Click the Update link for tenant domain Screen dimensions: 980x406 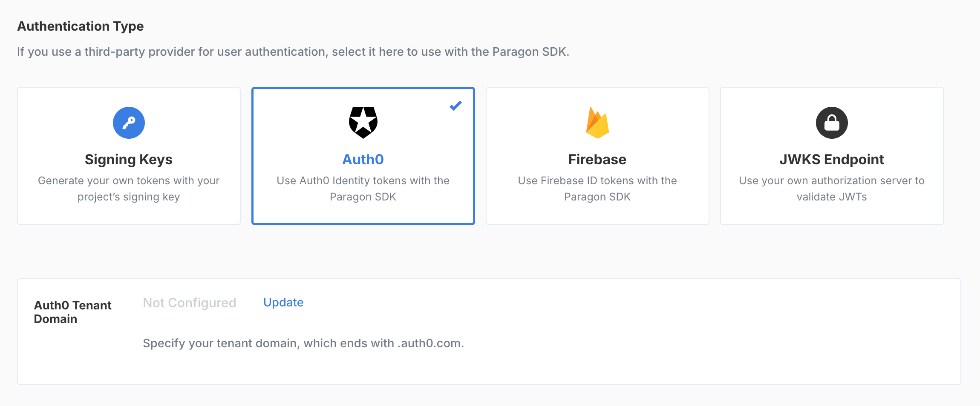pyautogui.click(x=283, y=302)
